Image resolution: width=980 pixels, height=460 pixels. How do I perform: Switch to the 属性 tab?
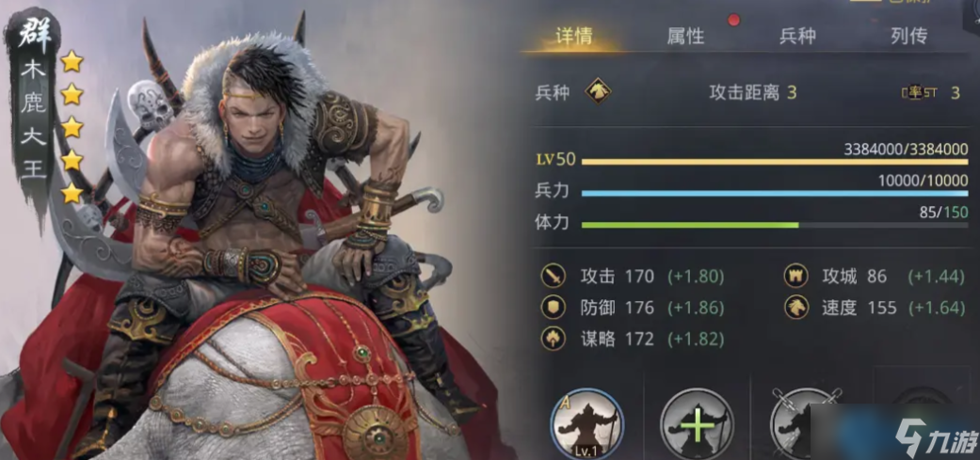[685, 36]
